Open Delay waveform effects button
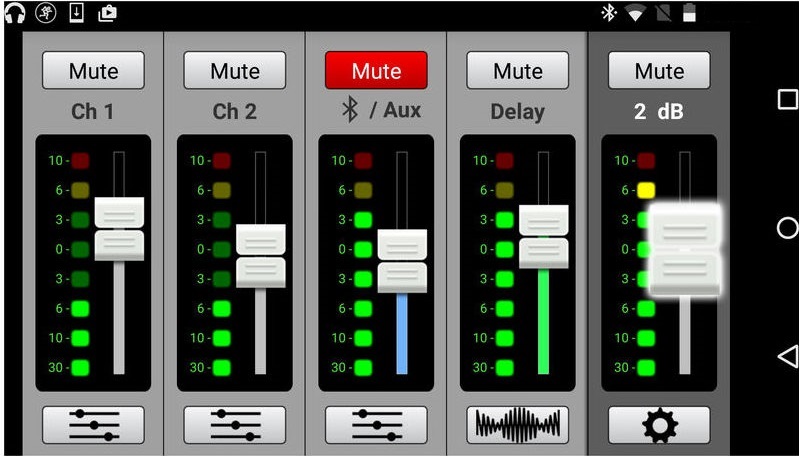The image size is (799, 456). [518, 425]
